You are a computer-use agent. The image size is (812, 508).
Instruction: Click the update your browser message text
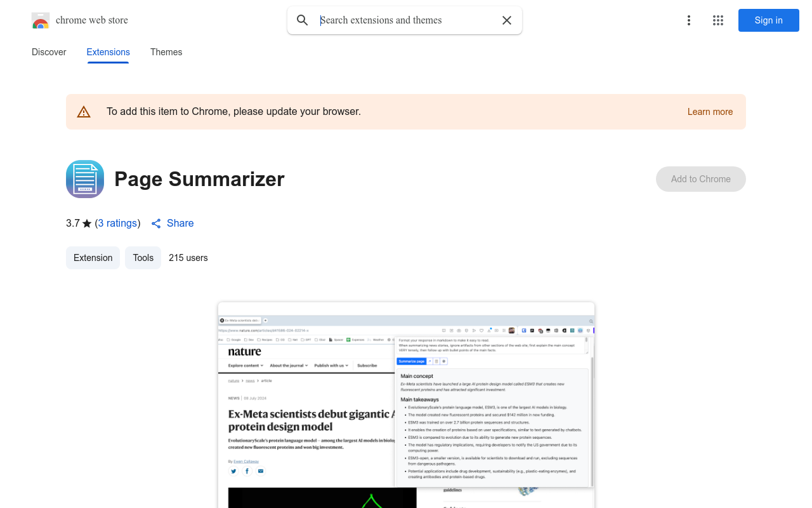(233, 112)
